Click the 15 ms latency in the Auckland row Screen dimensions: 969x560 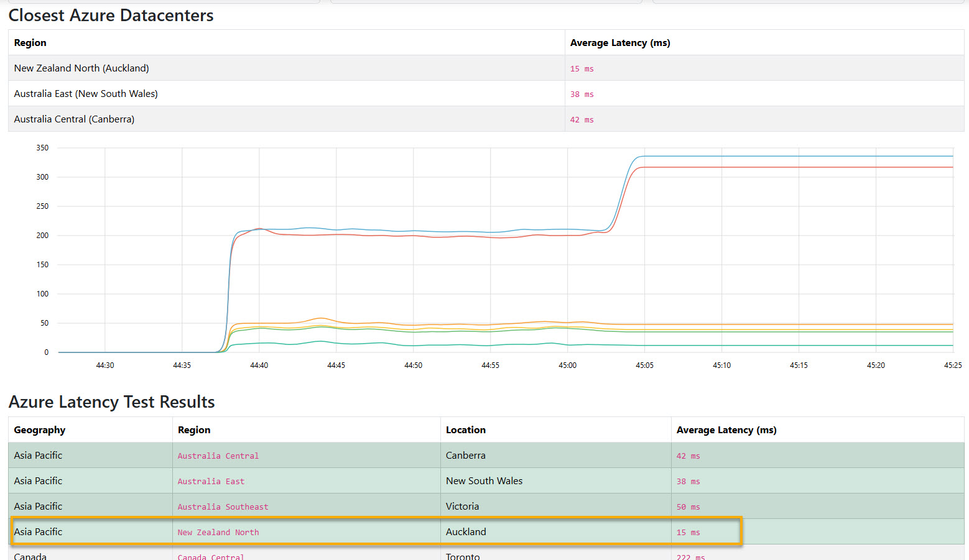click(688, 533)
